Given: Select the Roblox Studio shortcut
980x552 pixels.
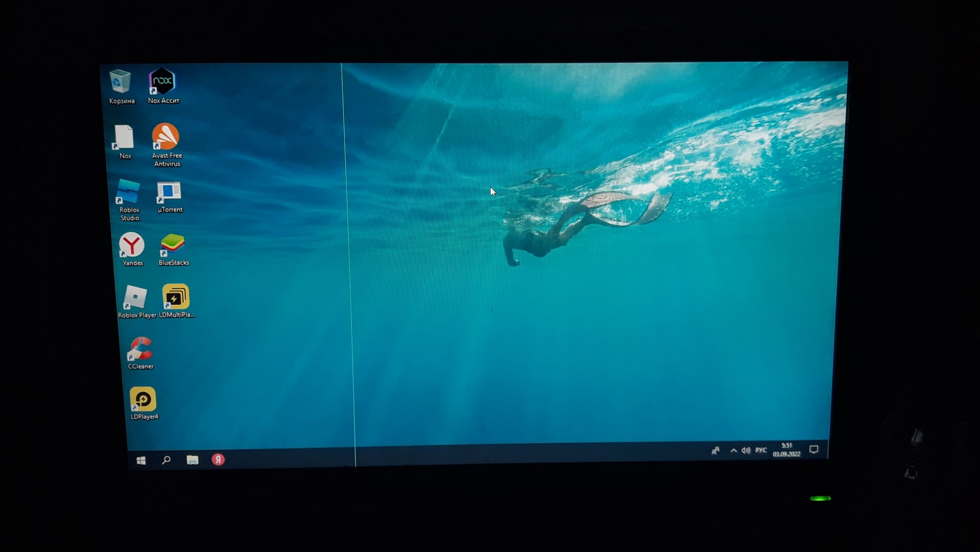Looking at the screenshot, I should pyautogui.click(x=128, y=193).
